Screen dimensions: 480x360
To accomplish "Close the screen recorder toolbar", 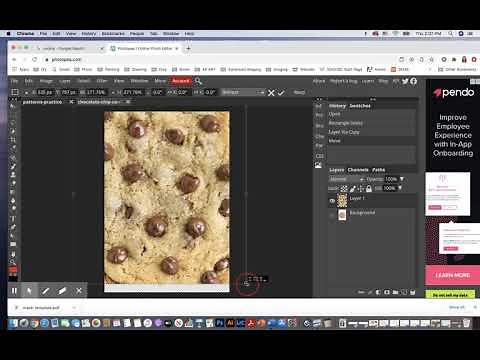I will click(x=79, y=291).
